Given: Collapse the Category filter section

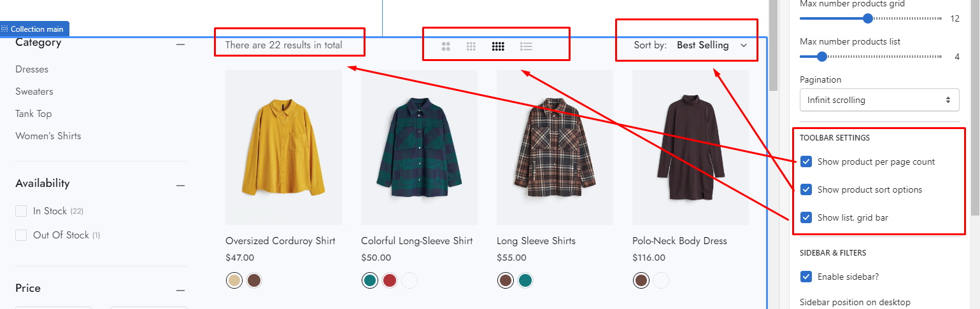Looking at the screenshot, I should click(x=180, y=45).
